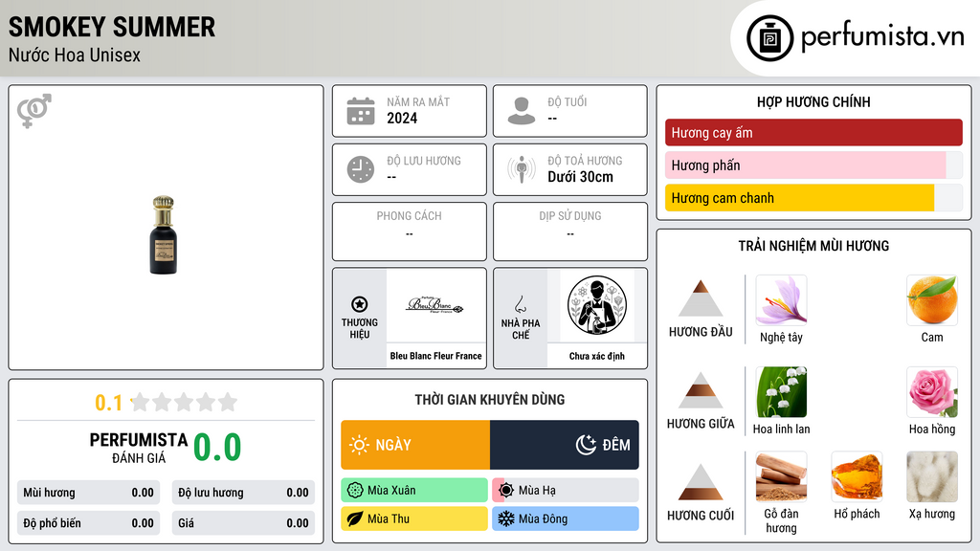Click the Dưới 30cm sillage value
Viewport: 980px width, 551px height.
coord(581,177)
